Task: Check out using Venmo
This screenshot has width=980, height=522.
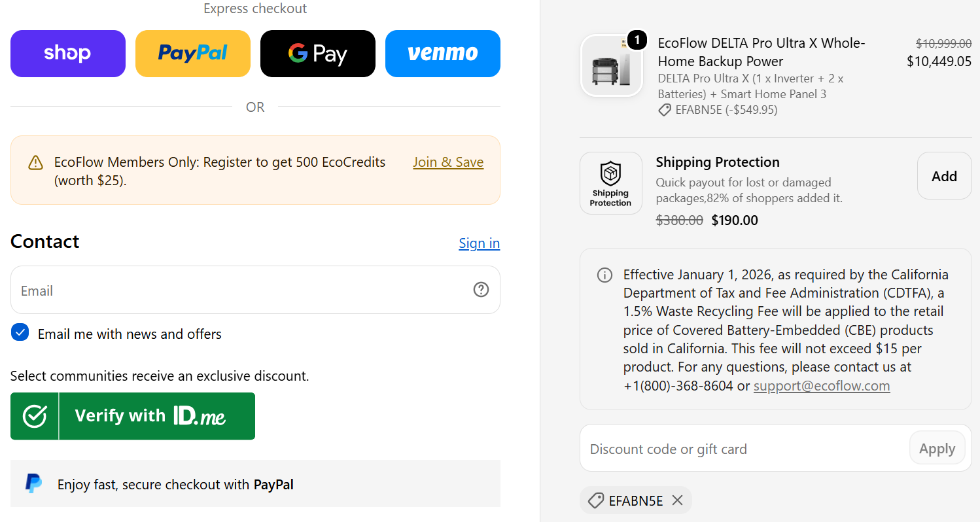Action: pos(443,54)
